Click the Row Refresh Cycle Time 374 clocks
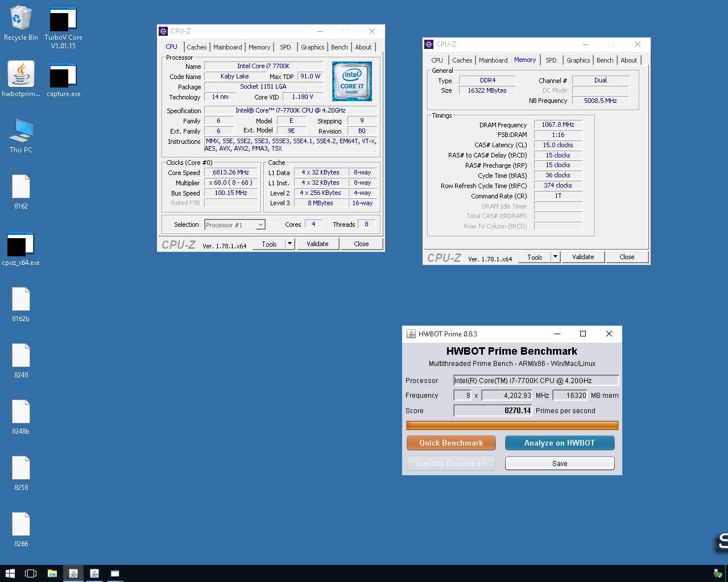Viewport: 728px width, 582px height. 558,185
